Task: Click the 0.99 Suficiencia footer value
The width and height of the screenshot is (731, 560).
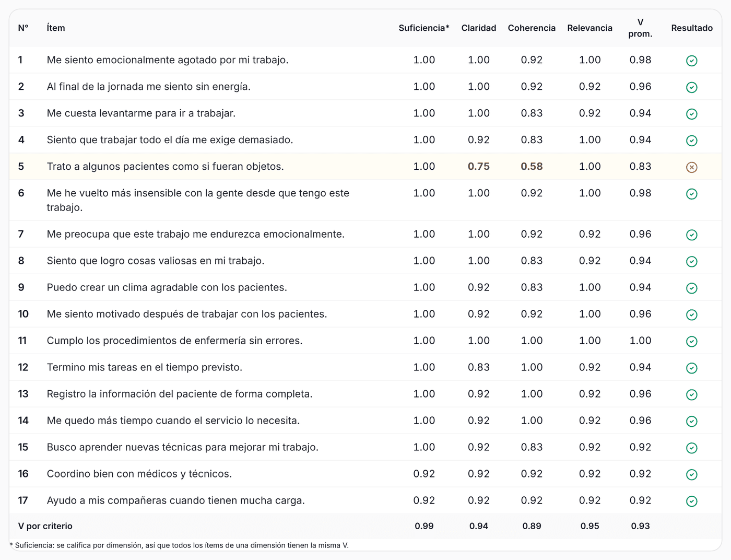Action: (x=424, y=526)
